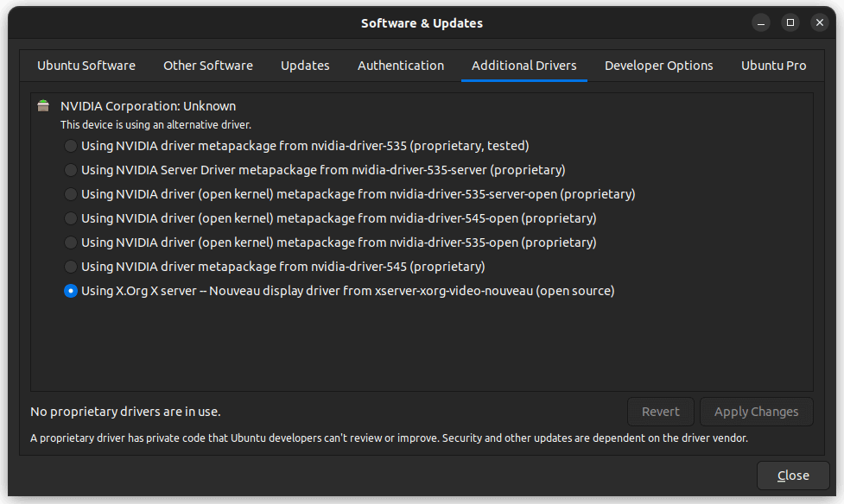Minimize the Software & Updates window
Viewport: 844px width, 504px height.
(x=760, y=23)
